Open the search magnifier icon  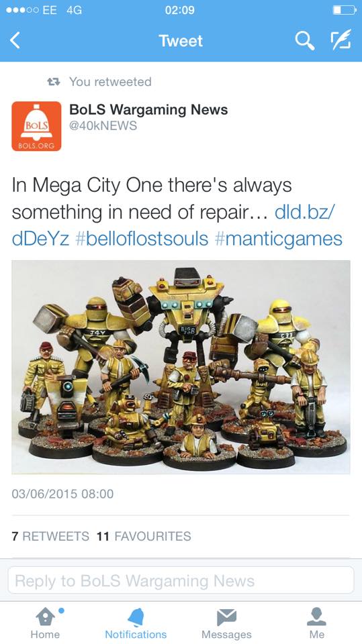[305, 40]
